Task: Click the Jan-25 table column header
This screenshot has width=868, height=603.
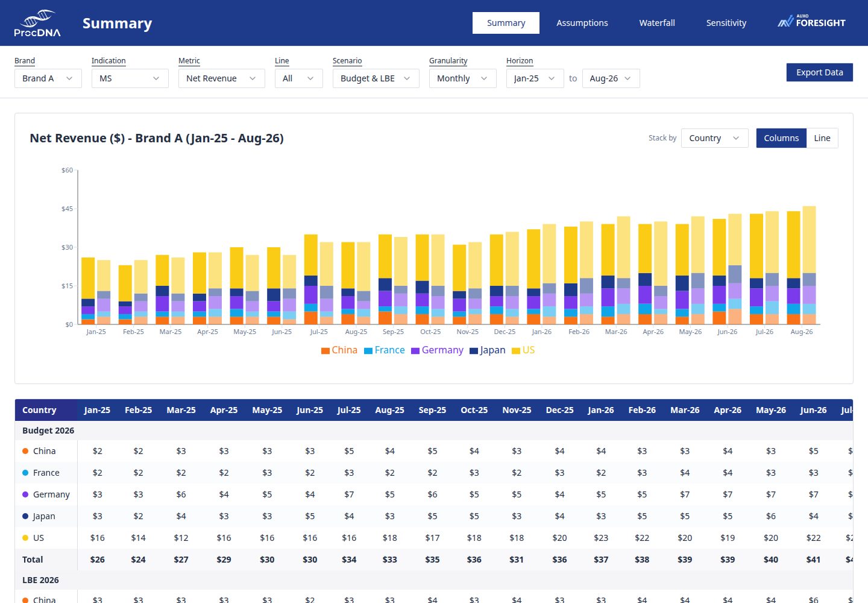Action: [97, 410]
